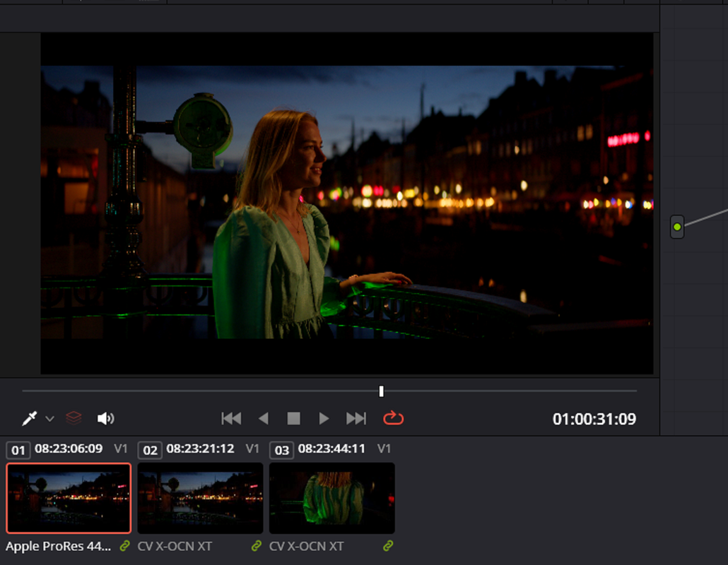Click the link icon on clip 03
Viewport: 728px width, 565px height.
[388, 546]
